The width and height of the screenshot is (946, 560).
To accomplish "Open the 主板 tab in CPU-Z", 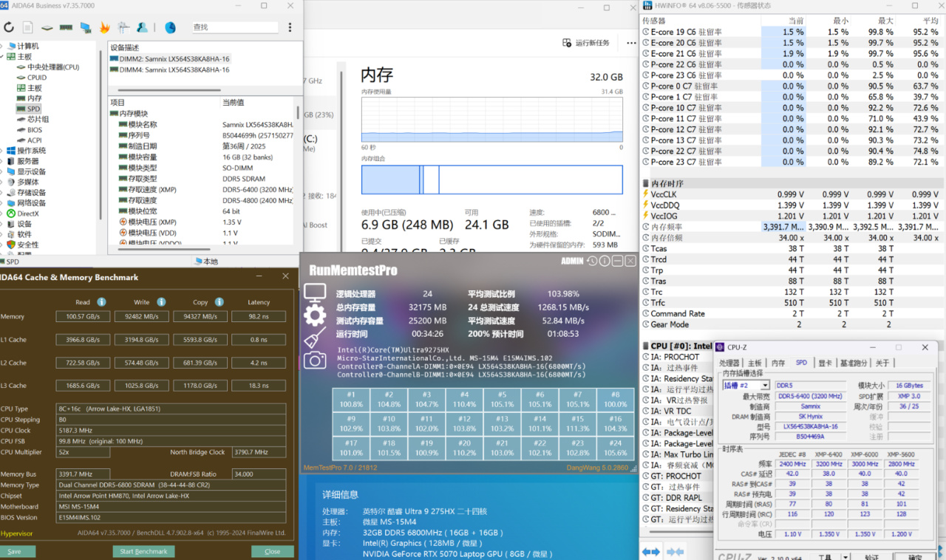I will 755,363.
